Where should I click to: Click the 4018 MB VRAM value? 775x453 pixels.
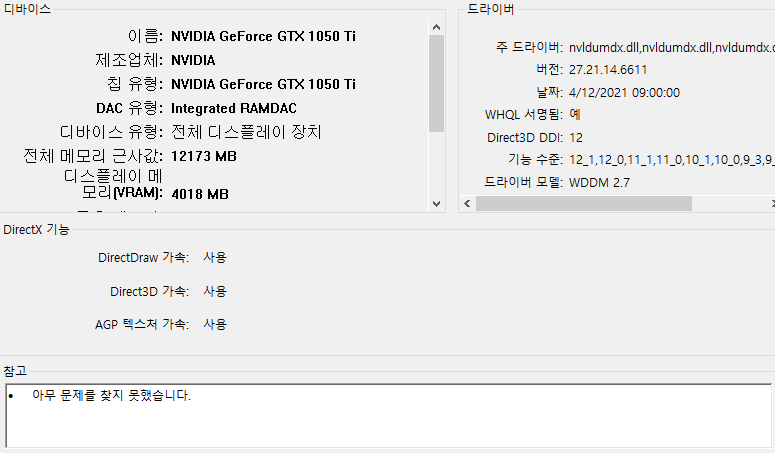click(x=200, y=194)
